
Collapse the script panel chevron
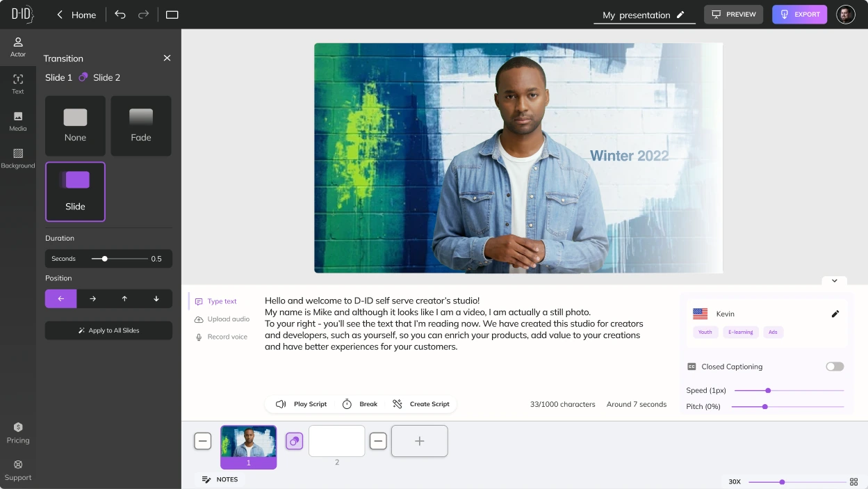[834, 281]
